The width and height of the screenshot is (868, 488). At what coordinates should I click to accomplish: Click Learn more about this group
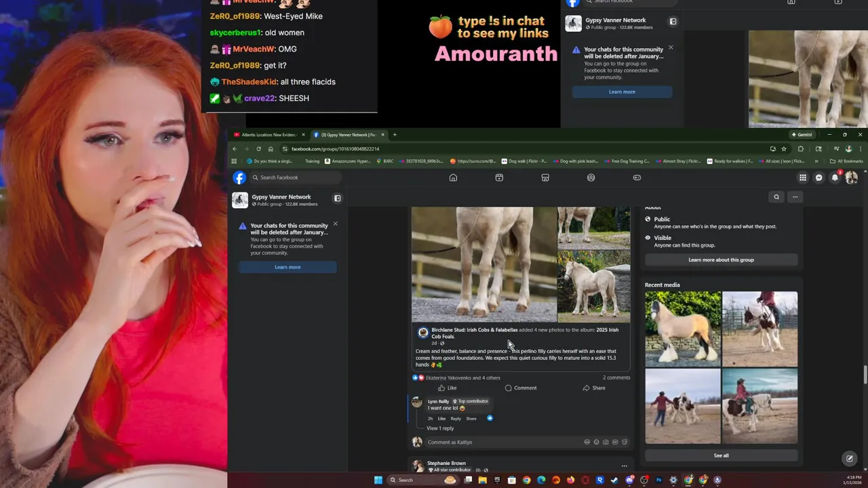click(x=721, y=260)
